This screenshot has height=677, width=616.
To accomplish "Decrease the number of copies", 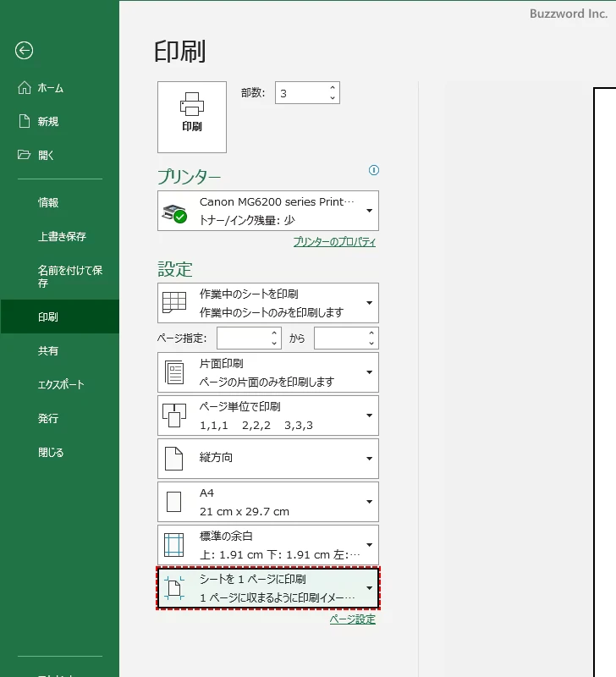I will point(333,99).
